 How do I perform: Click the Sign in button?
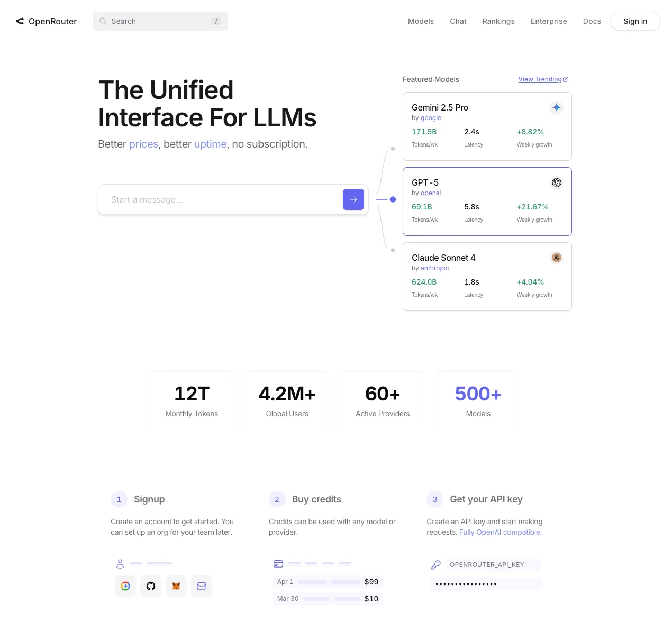(635, 21)
